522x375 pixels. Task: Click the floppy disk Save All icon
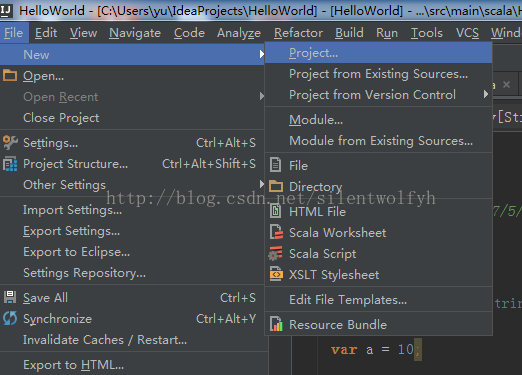10,297
